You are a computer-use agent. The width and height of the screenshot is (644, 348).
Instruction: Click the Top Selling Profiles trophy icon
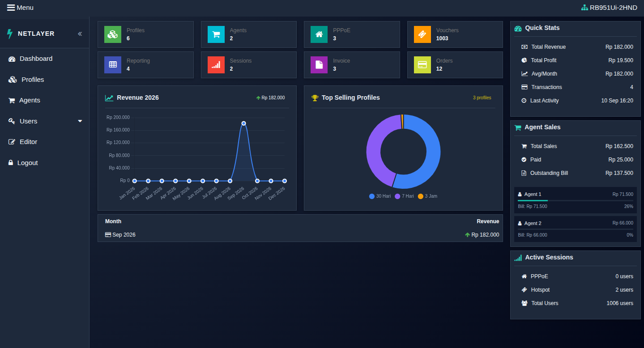315,98
